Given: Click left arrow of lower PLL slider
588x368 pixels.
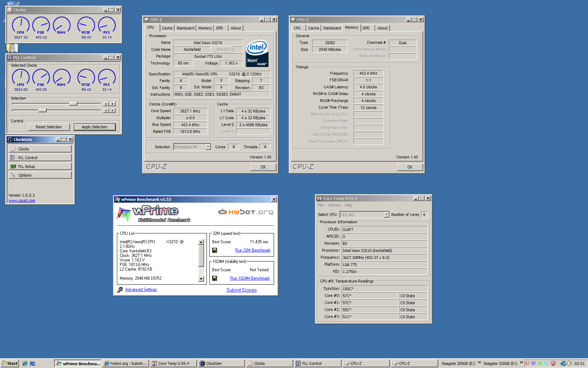Looking at the screenshot, I should (106, 110).
